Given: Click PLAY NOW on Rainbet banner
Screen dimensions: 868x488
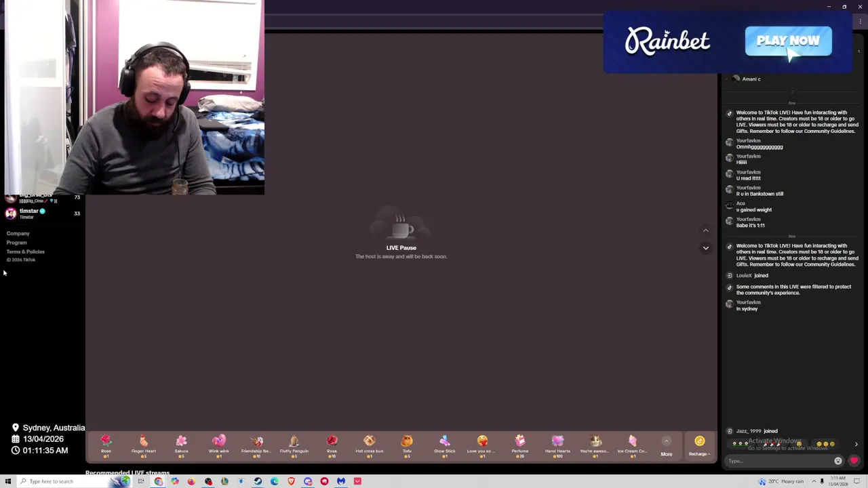Looking at the screenshot, I should pos(788,41).
